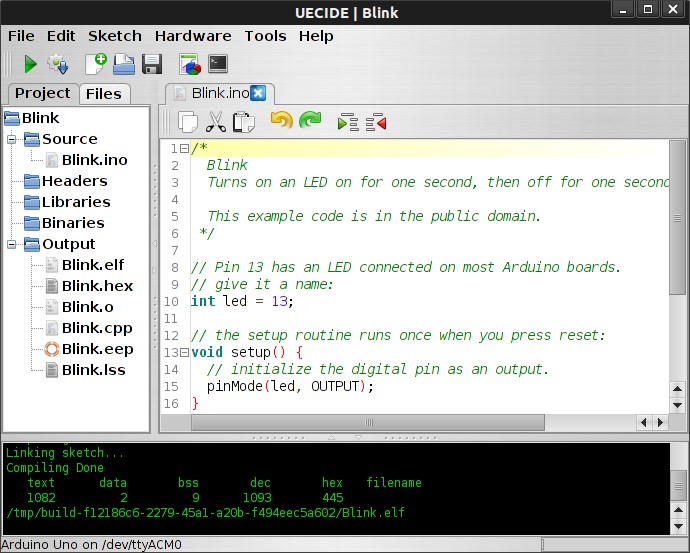Select the Libraries folder in tree
The height and width of the screenshot is (553, 690).
75,202
